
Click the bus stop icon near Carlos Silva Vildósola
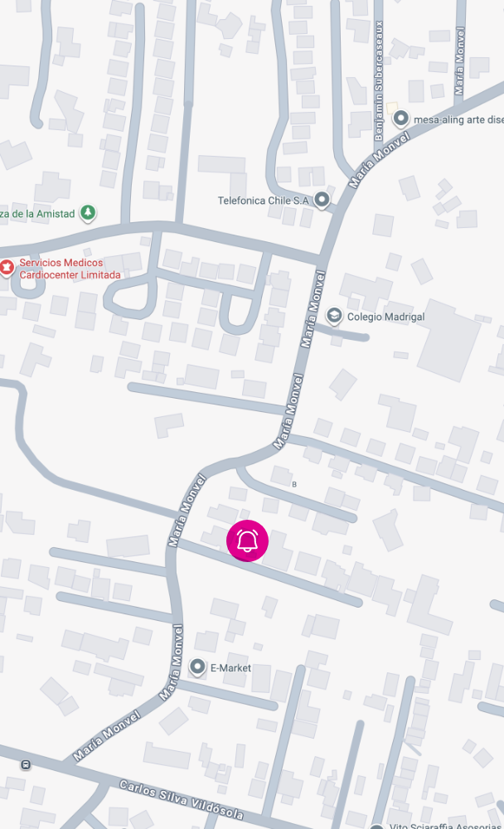26,764
